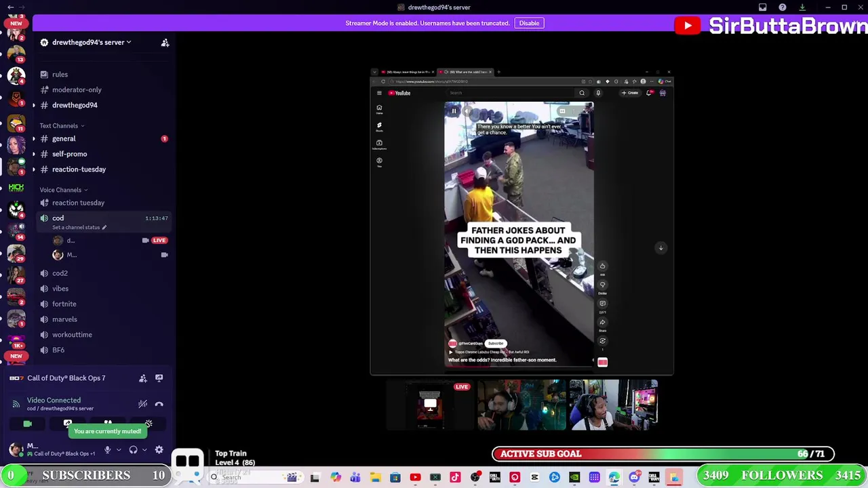
Task: Go back with title bar arrow
Action: click(x=10, y=7)
